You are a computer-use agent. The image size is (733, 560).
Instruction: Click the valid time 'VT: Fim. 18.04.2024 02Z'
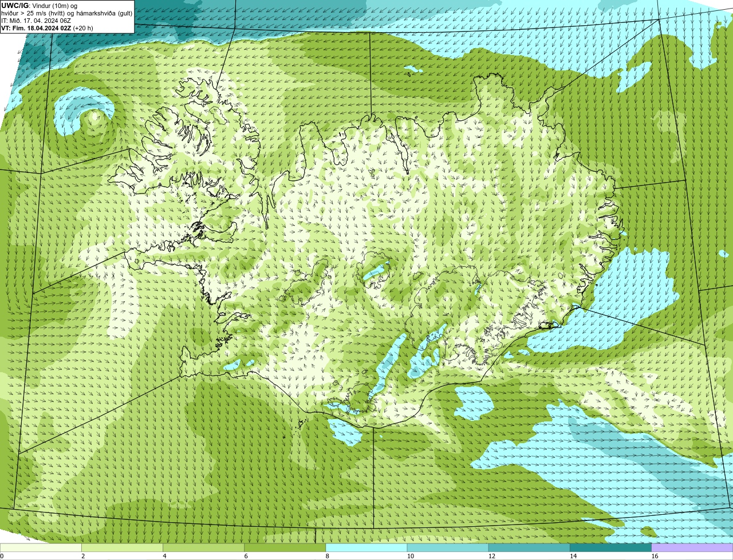click(x=36, y=28)
